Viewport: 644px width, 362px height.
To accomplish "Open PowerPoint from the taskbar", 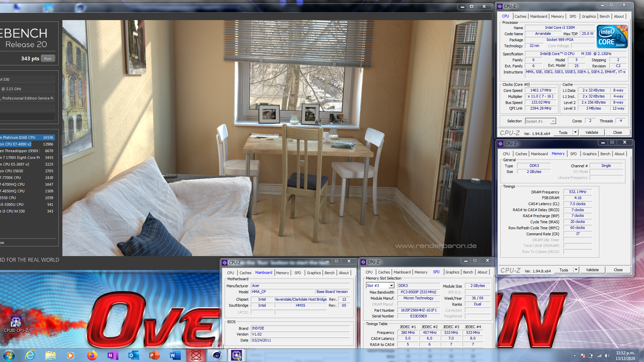I will click(154, 355).
